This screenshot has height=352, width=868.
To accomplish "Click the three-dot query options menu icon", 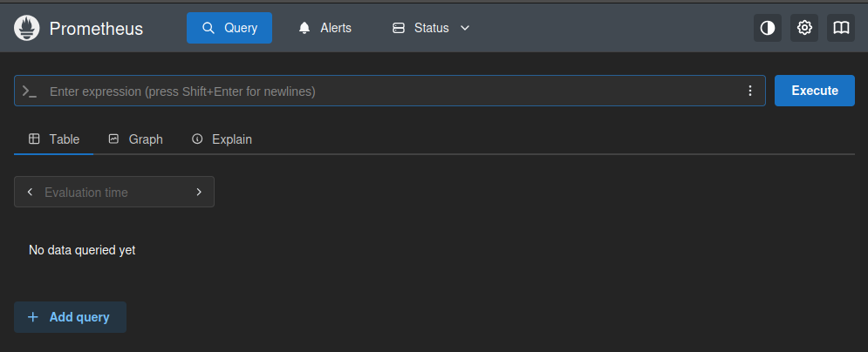I will 750,91.
